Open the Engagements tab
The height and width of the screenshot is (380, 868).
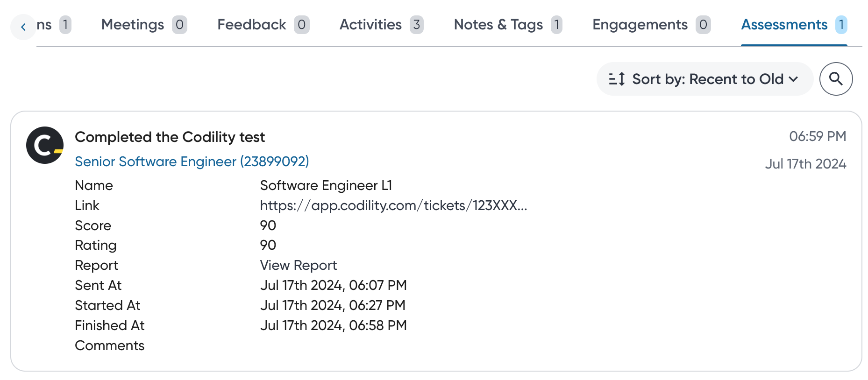652,25
